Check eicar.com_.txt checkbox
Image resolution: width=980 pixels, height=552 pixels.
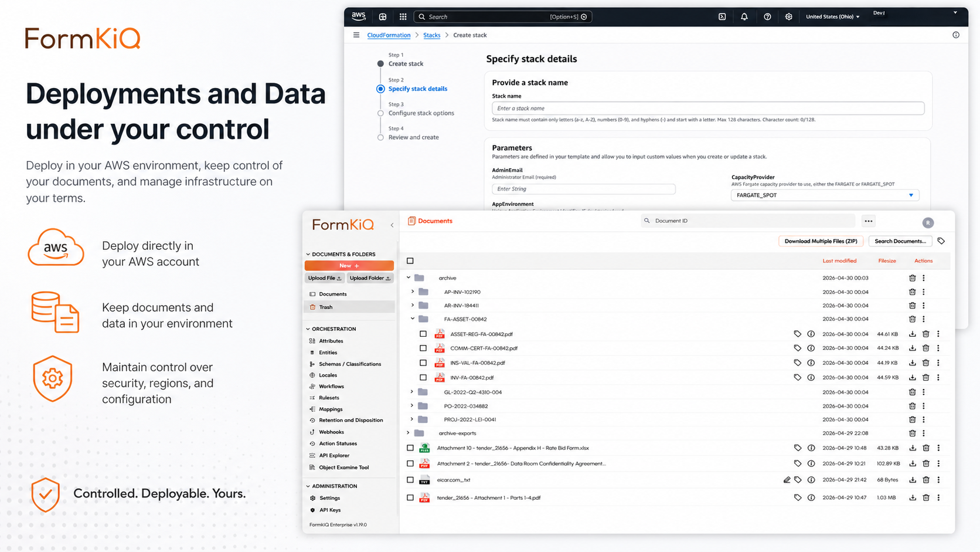click(410, 480)
